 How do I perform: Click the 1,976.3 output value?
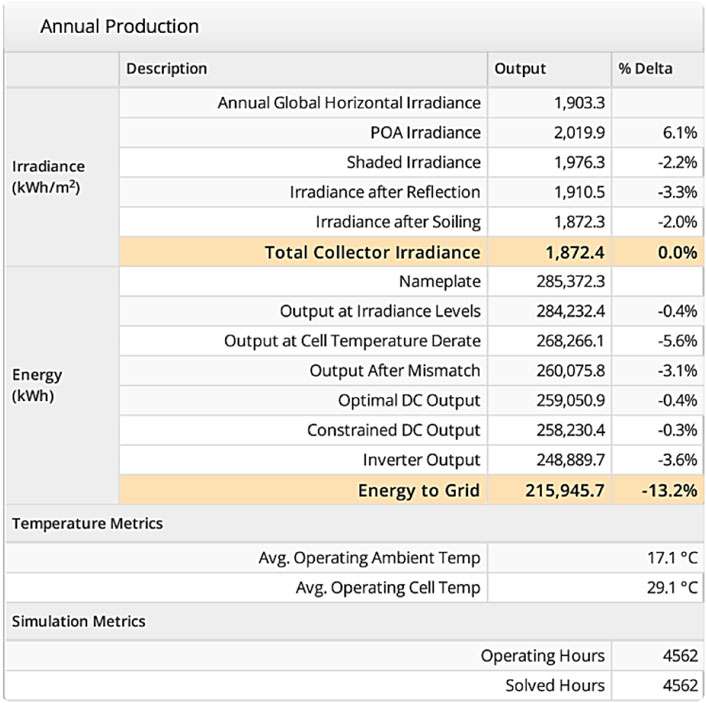click(x=579, y=162)
